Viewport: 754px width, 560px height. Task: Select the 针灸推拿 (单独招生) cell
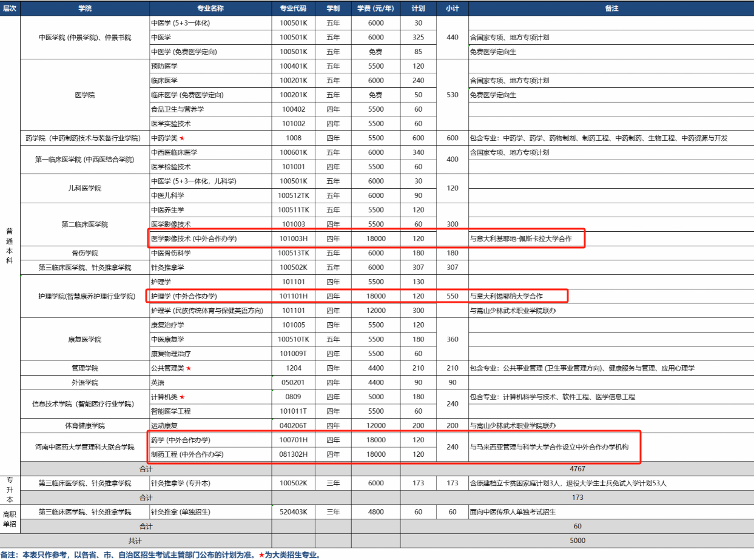tap(210, 512)
